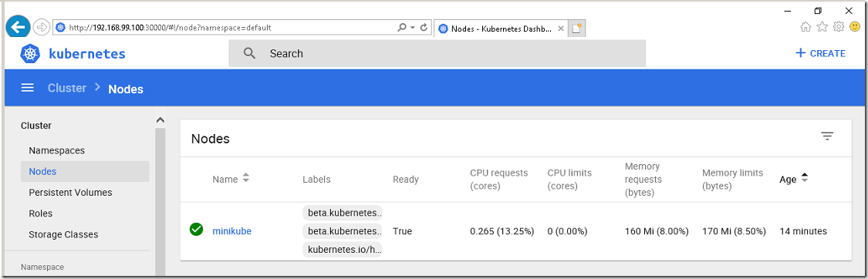This screenshot has width=868, height=279.
Task: Close the Kubernetes Dashboard browser tab
Action: click(x=562, y=29)
